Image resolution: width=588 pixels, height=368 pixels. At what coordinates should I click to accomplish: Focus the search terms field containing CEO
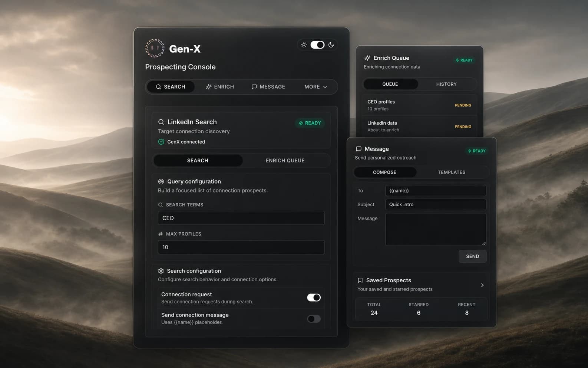tap(241, 218)
